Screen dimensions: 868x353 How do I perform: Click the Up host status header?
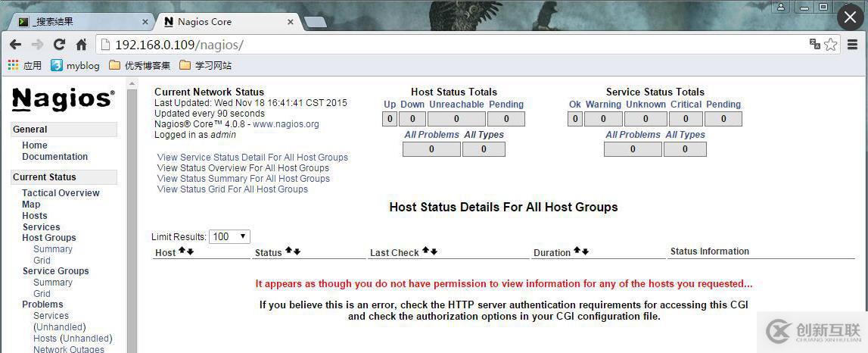tap(390, 105)
